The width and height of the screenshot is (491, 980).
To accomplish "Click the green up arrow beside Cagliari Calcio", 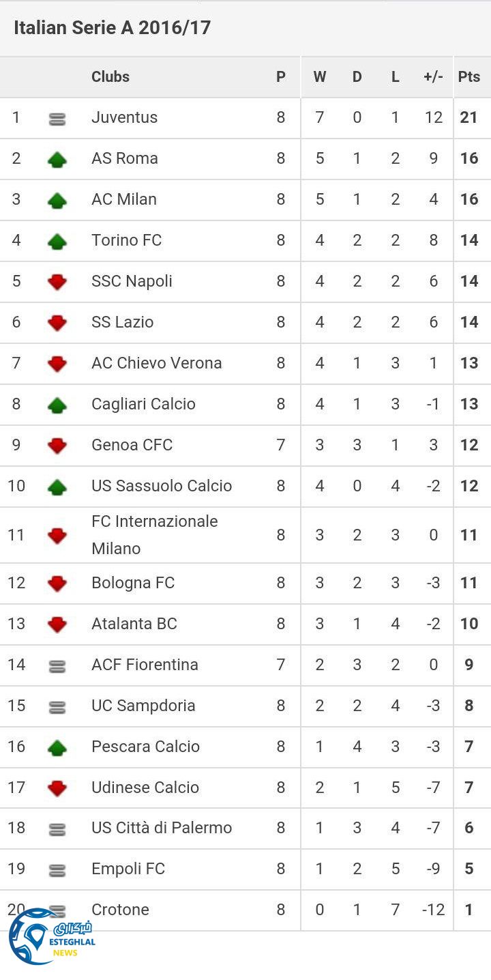I will tap(57, 405).
